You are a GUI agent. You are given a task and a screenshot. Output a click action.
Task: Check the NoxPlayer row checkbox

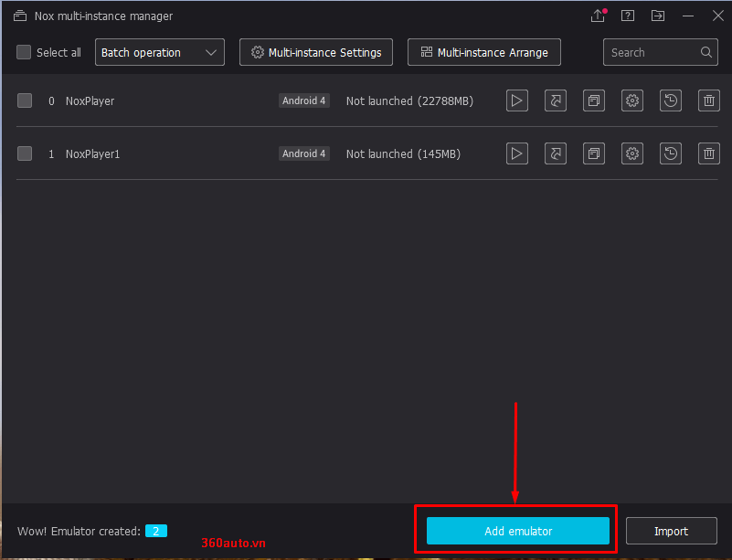25,100
